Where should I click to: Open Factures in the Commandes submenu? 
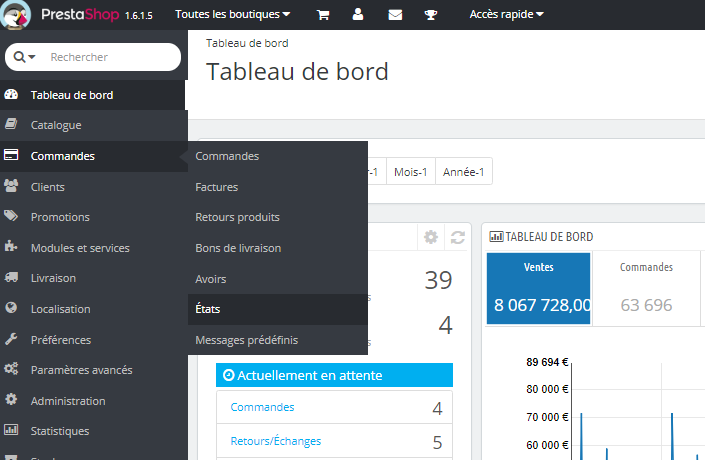pyautogui.click(x=278, y=187)
